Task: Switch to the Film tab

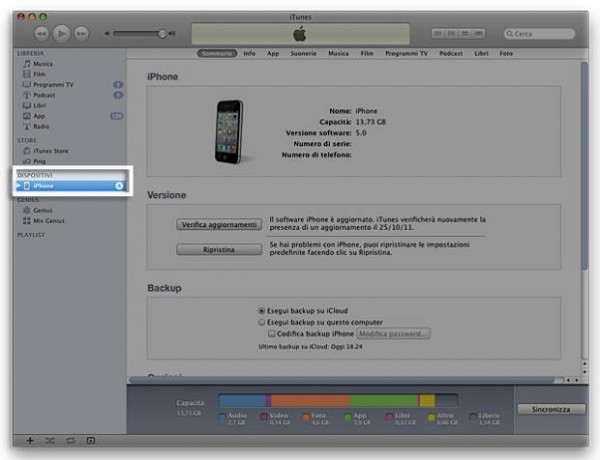Action: click(367, 53)
